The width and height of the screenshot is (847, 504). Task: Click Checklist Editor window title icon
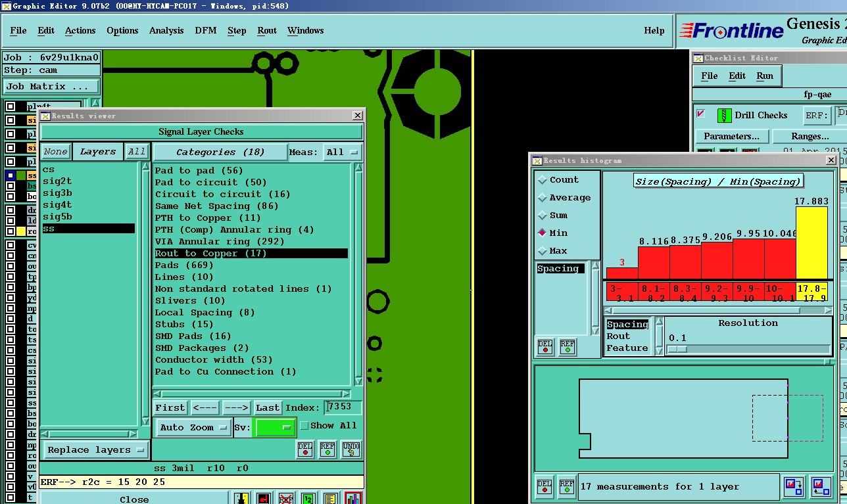pos(698,58)
